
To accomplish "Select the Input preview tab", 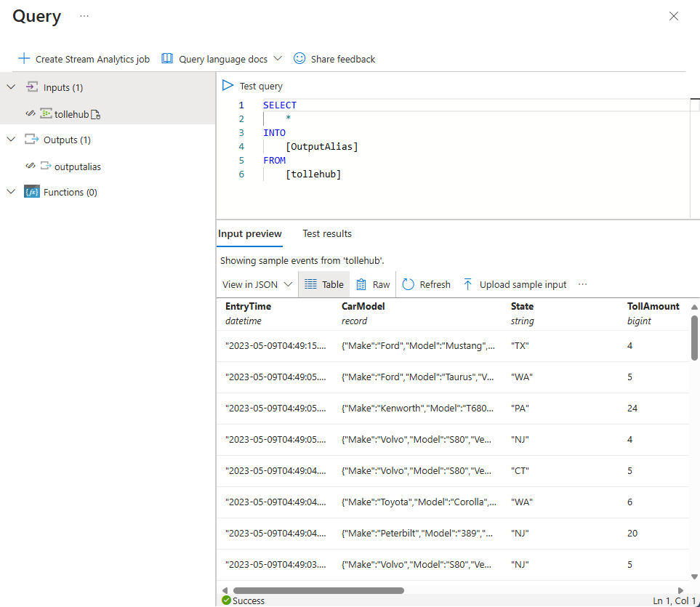I will [x=250, y=233].
